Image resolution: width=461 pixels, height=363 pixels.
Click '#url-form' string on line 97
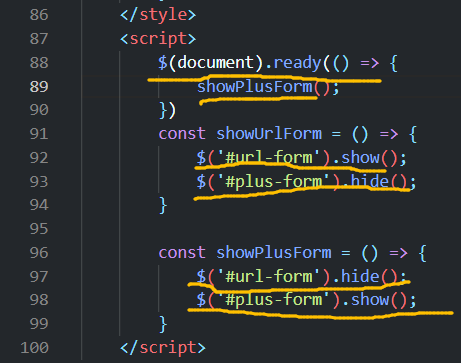pos(268,277)
